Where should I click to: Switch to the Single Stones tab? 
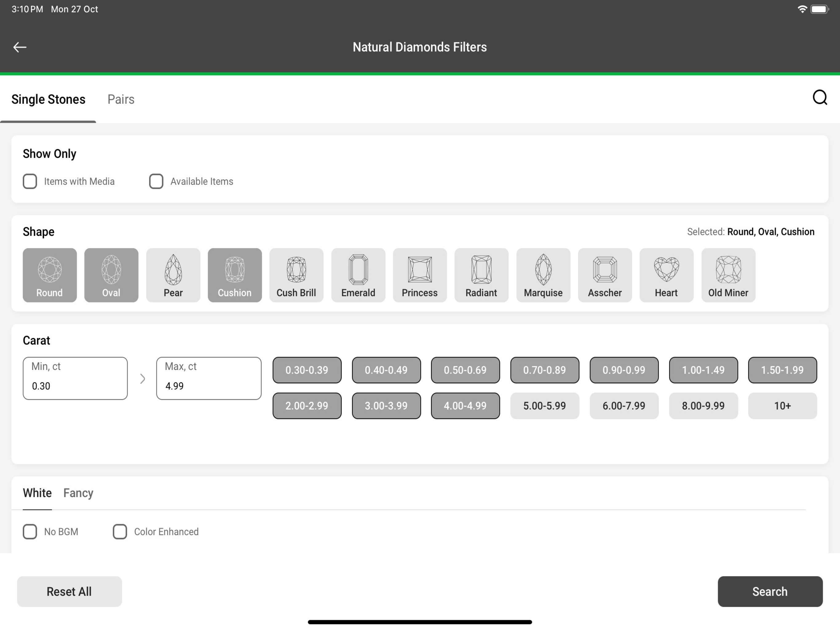[48, 100]
